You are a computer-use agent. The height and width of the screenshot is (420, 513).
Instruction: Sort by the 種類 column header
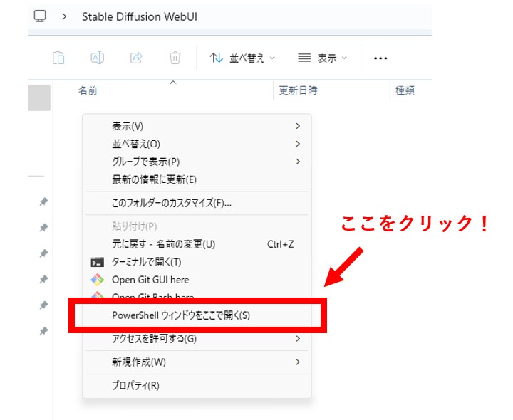pyautogui.click(x=405, y=90)
